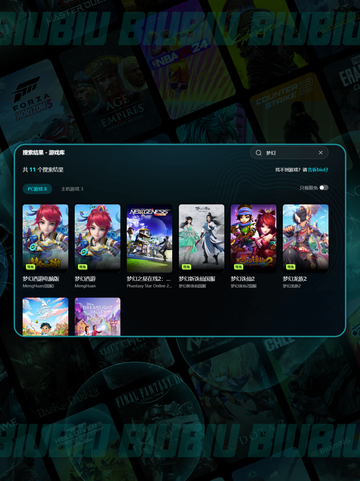
Task: Click the magnifier search icon
Action: (258, 153)
